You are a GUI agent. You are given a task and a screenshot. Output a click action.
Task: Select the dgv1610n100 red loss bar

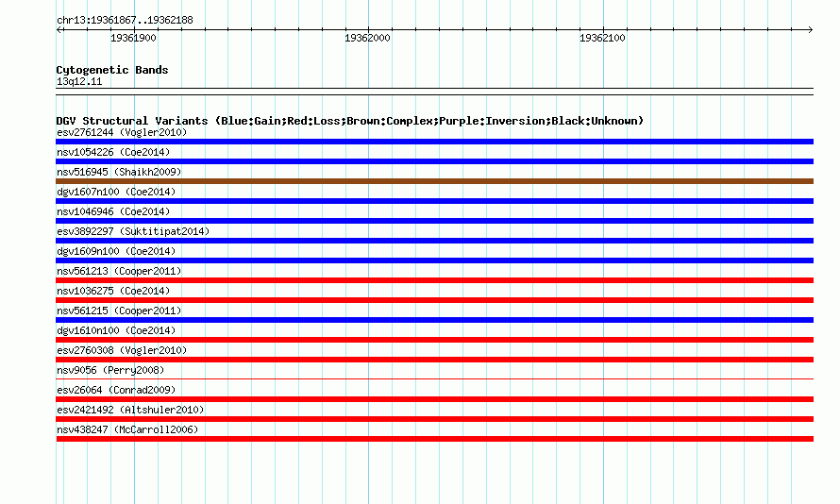coord(434,340)
